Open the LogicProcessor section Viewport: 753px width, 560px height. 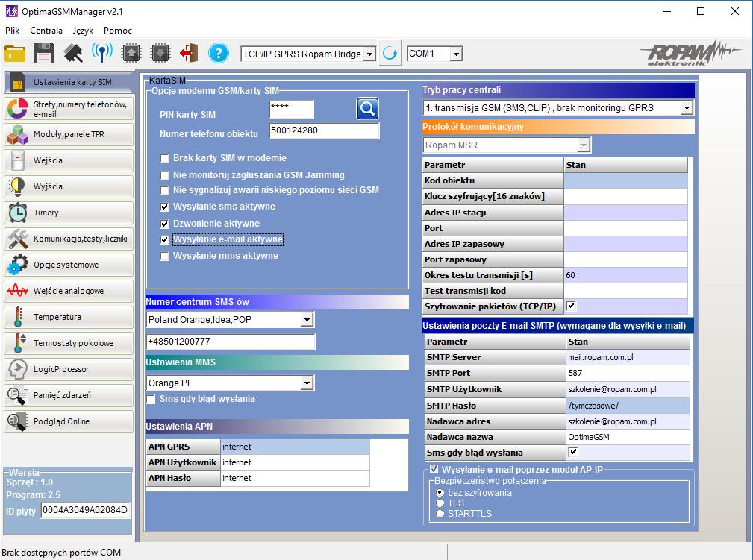[x=69, y=369]
